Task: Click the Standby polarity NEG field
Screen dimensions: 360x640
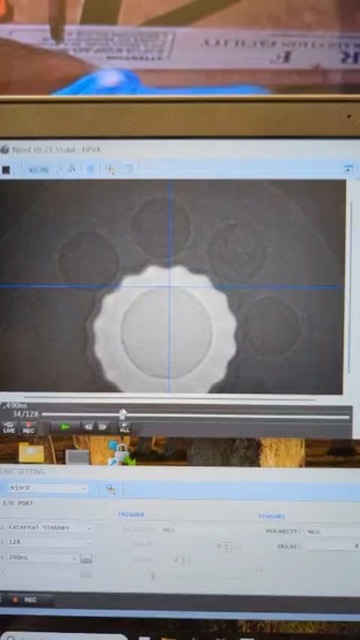Action: click(x=333, y=532)
